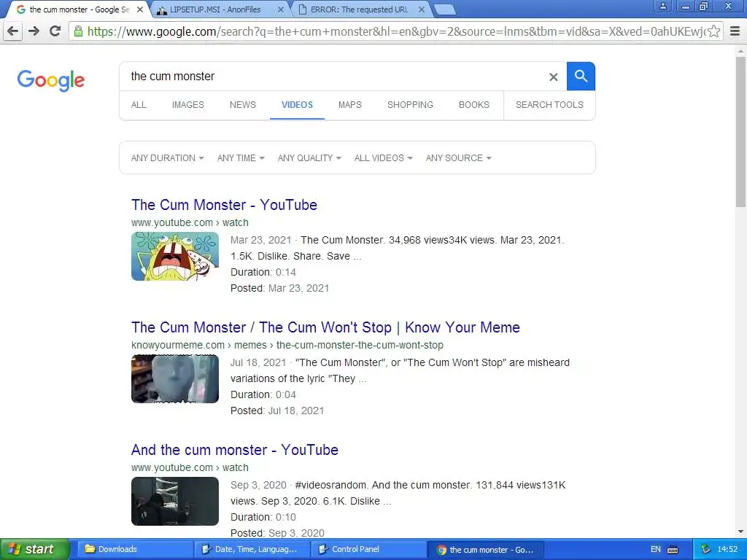Switch to the ERROR requested URL tab

pyautogui.click(x=359, y=9)
